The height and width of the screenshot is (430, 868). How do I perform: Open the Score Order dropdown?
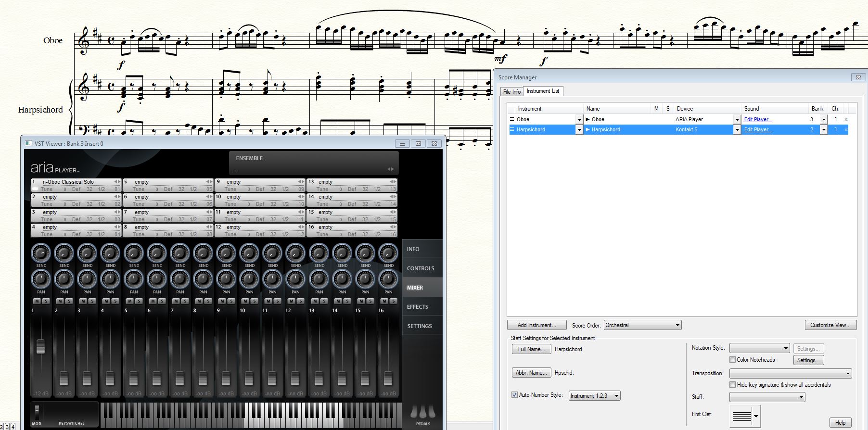643,325
